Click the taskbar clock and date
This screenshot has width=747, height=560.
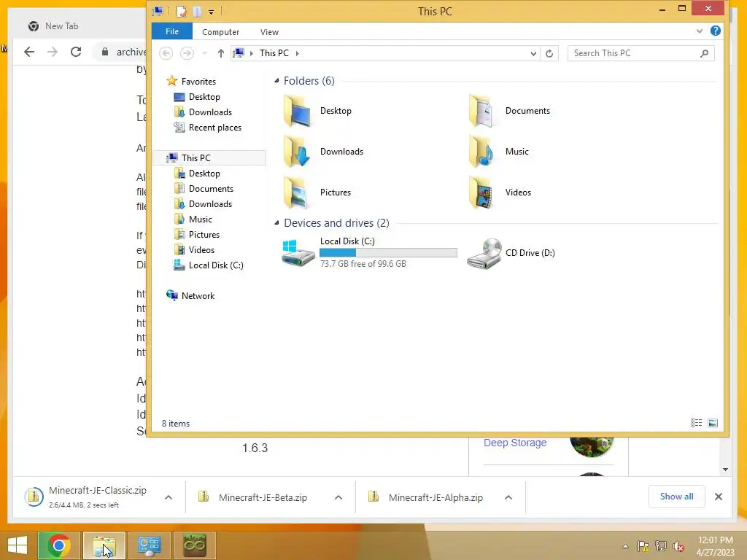[x=715, y=546]
